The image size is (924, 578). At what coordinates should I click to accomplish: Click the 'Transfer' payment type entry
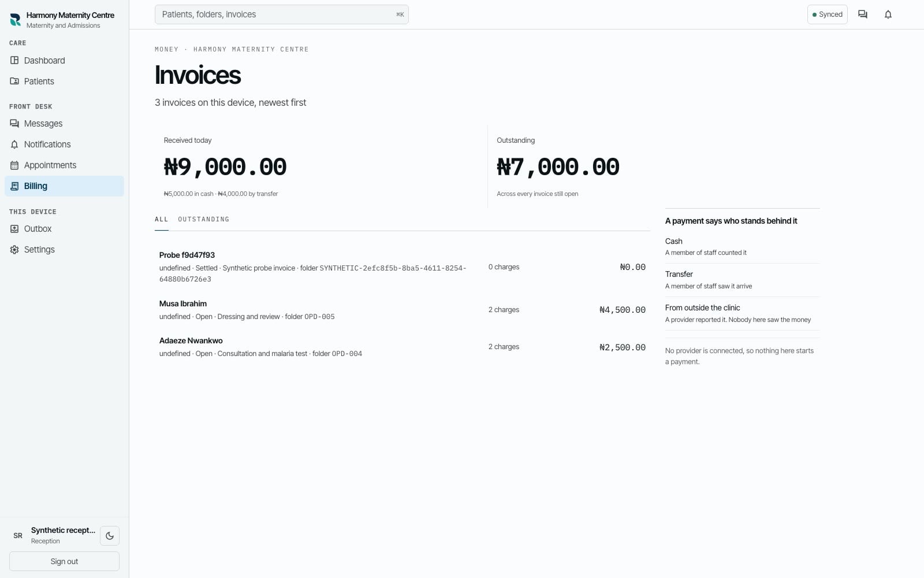pos(742,280)
